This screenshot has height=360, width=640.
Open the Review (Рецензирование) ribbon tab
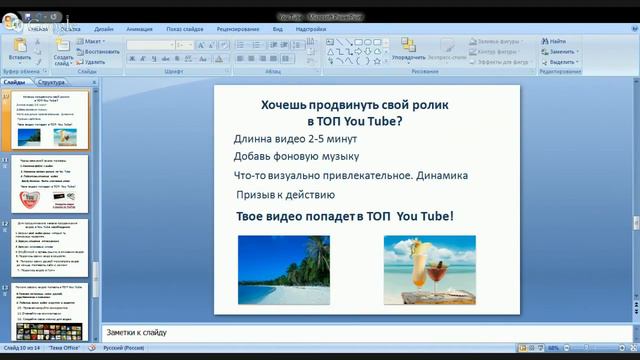coord(238,29)
